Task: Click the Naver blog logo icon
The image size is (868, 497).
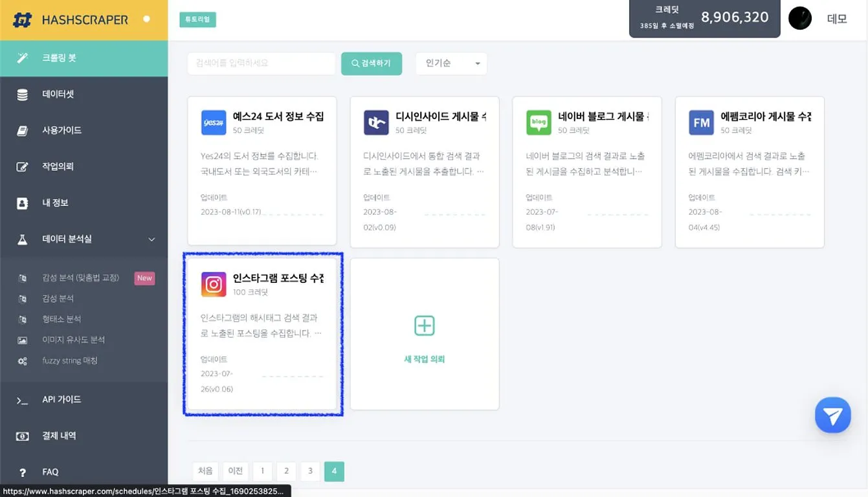Action: click(539, 122)
